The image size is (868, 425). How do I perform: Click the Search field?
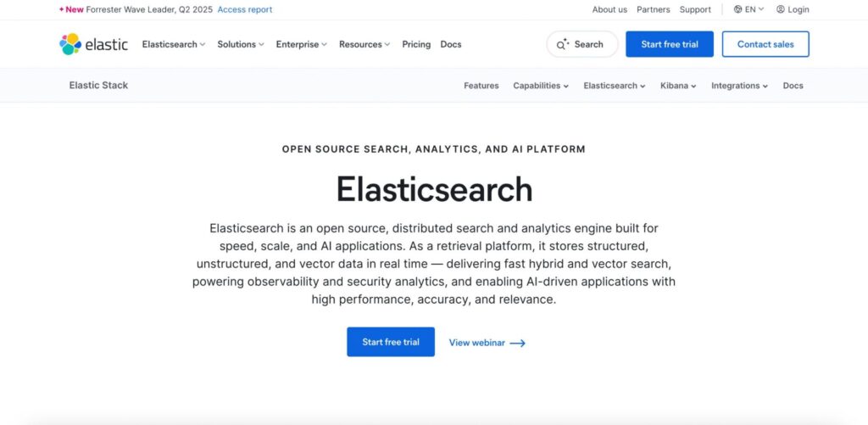582,44
